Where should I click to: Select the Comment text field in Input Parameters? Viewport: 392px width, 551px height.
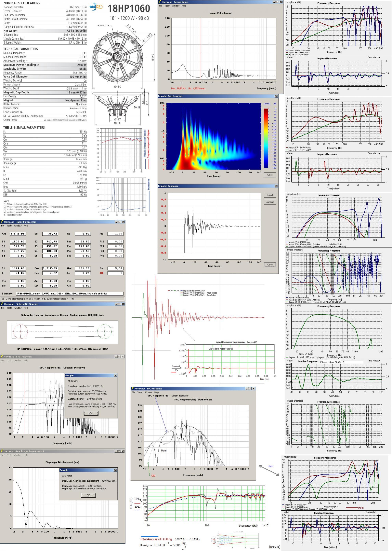coord(70,294)
